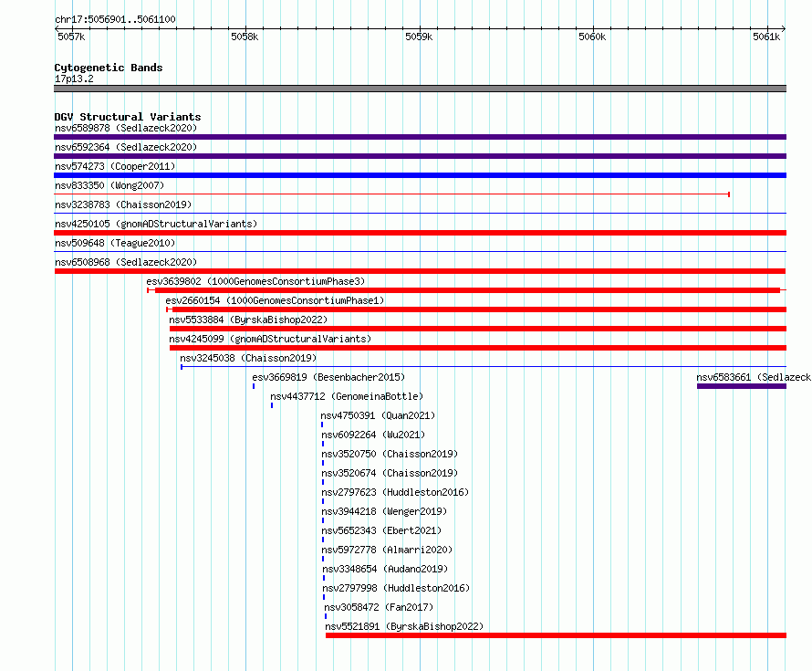Open variant nsv3058472 (Fan2017)
This screenshot has width=812, height=671.
tap(379, 607)
